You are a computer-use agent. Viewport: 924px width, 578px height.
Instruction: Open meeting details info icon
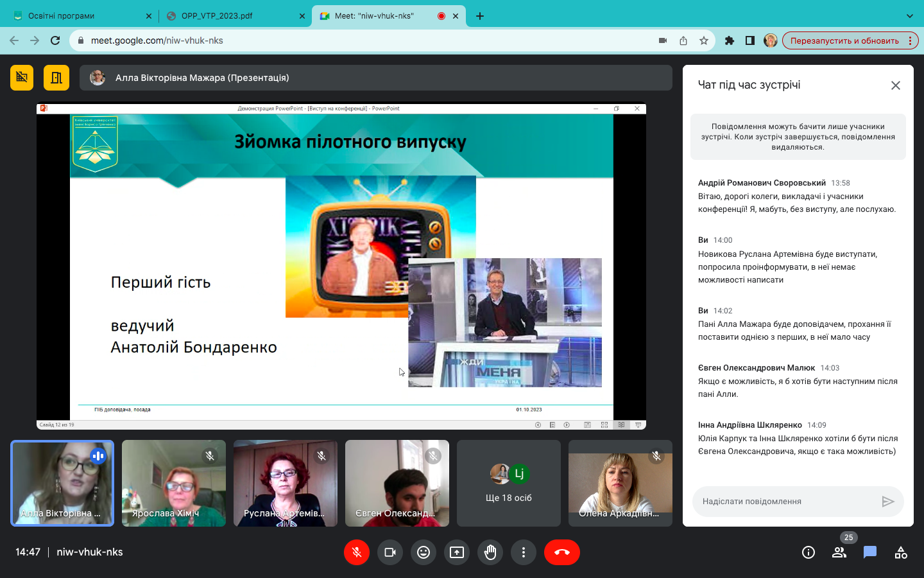click(x=809, y=552)
